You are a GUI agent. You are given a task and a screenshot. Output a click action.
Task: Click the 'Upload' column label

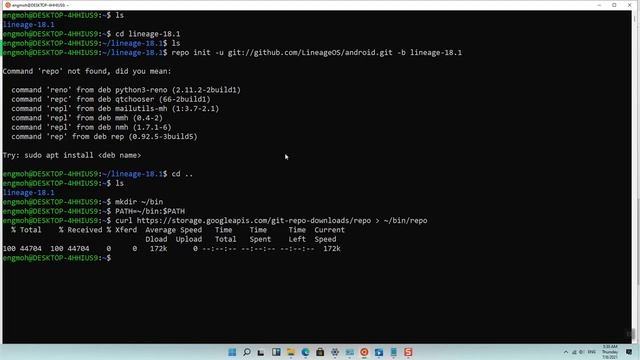point(189,239)
